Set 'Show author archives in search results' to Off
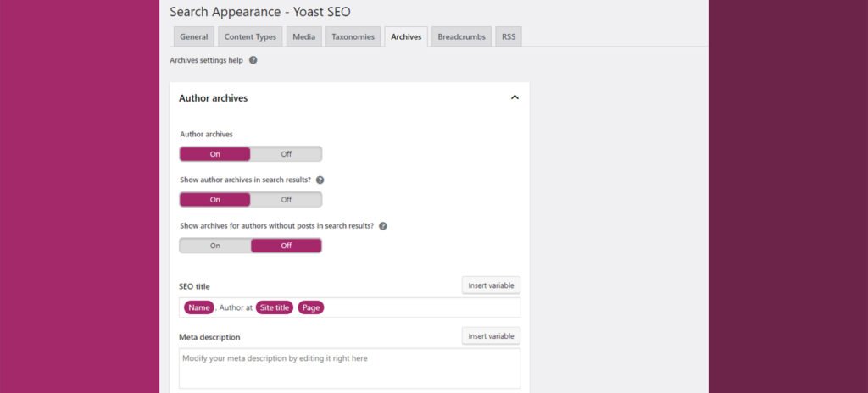The width and height of the screenshot is (868, 393). click(x=286, y=199)
